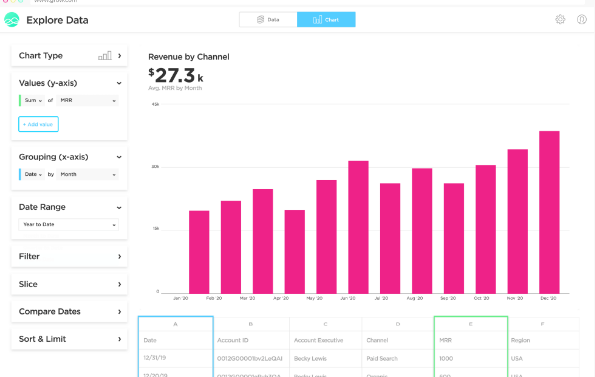
Task: Collapse the Grouping (x-axis) section
Action: [x=119, y=157]
